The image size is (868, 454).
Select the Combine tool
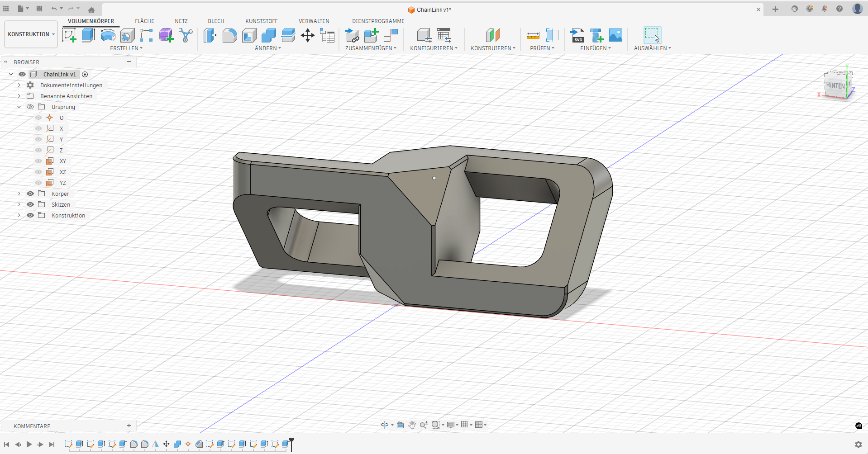[268, 35]
